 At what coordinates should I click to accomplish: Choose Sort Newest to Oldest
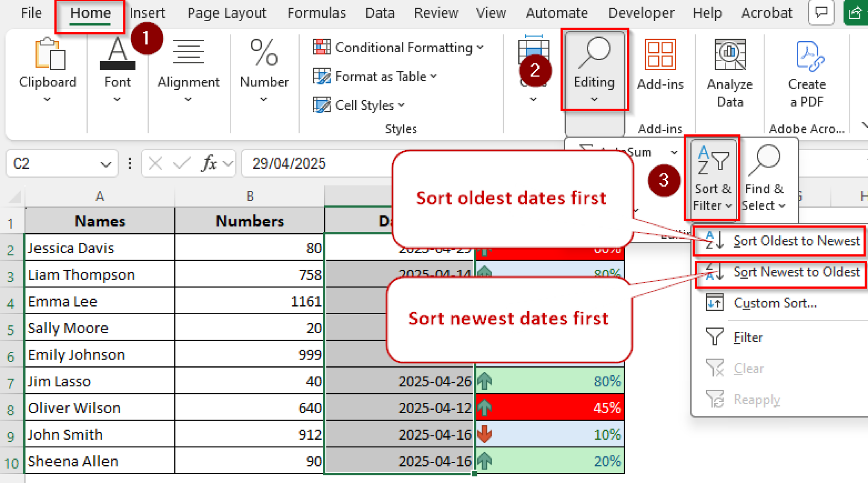coord(796,273)
